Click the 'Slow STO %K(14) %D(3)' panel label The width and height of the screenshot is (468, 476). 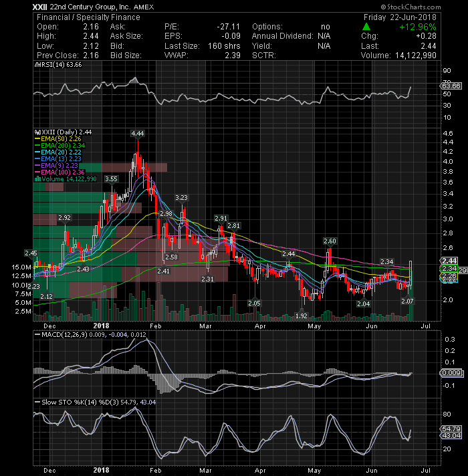pyautogui.click(x=80, y=402)
